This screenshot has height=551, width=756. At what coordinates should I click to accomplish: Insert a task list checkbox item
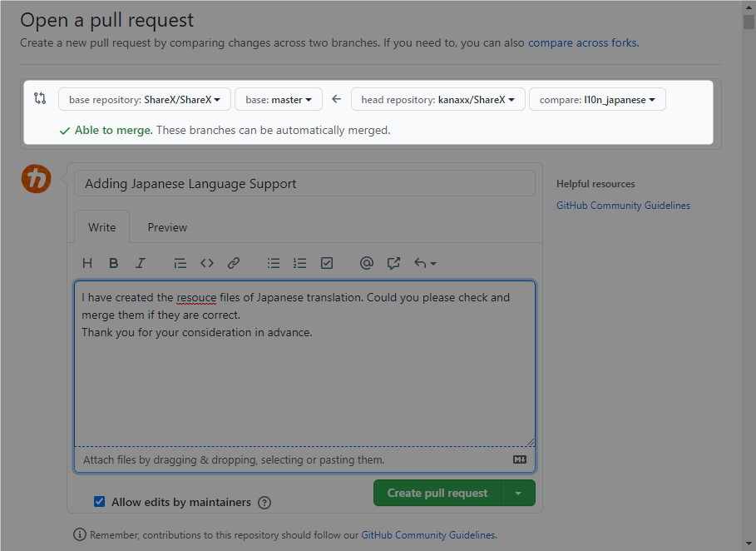click(327, 263)
